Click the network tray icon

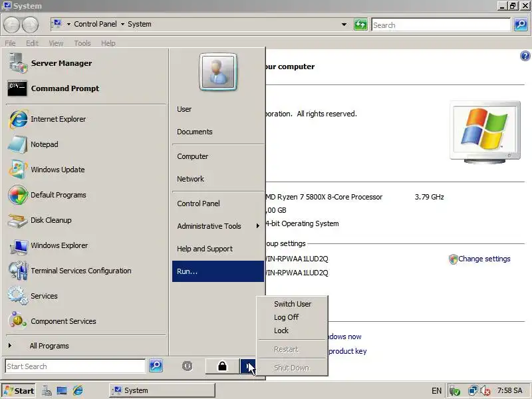click(472, 390)
